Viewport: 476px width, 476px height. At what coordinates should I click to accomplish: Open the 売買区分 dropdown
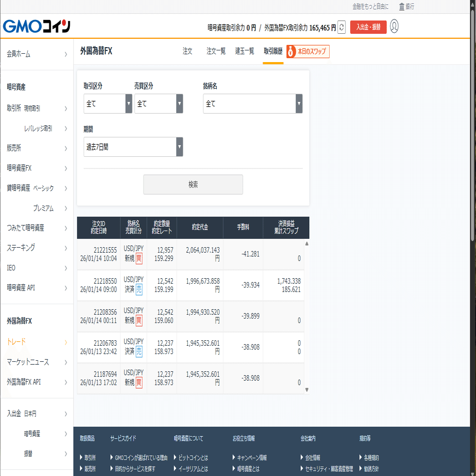click(158, 104)
